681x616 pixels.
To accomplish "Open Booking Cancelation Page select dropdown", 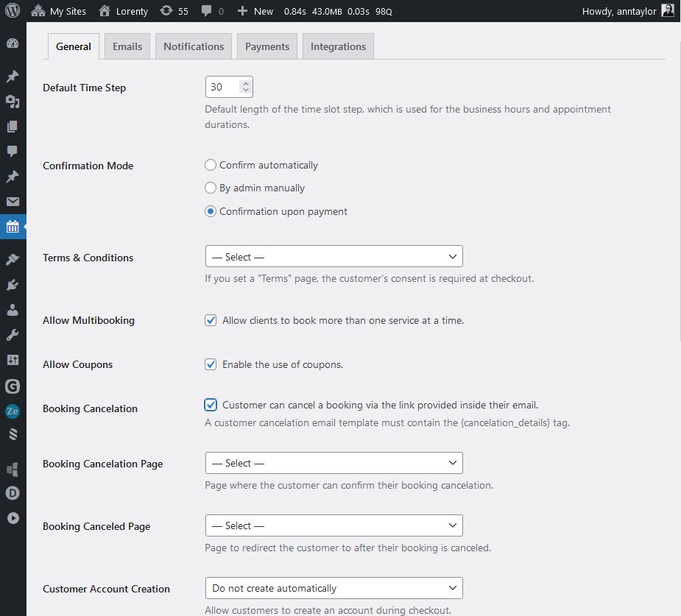I will click(334, 463).
